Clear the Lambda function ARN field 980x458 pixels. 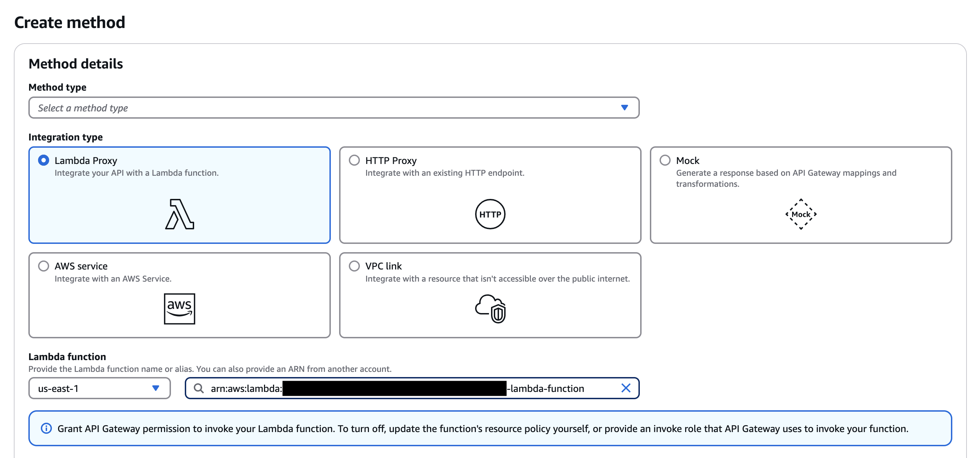(626, 388)
